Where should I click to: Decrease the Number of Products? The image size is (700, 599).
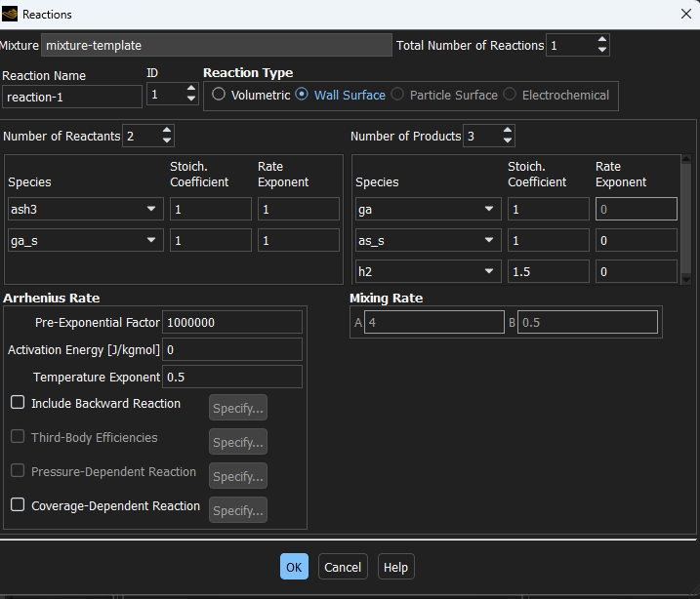coord(506,141)
